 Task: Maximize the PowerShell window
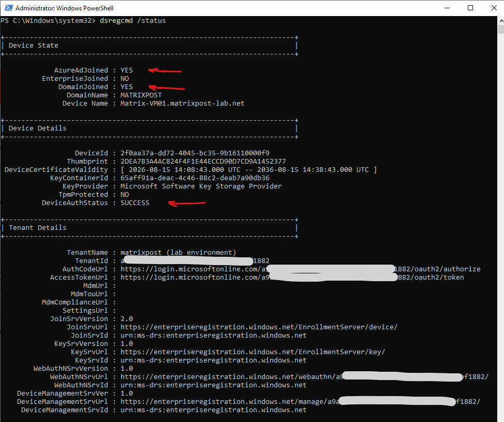(470, 8)
